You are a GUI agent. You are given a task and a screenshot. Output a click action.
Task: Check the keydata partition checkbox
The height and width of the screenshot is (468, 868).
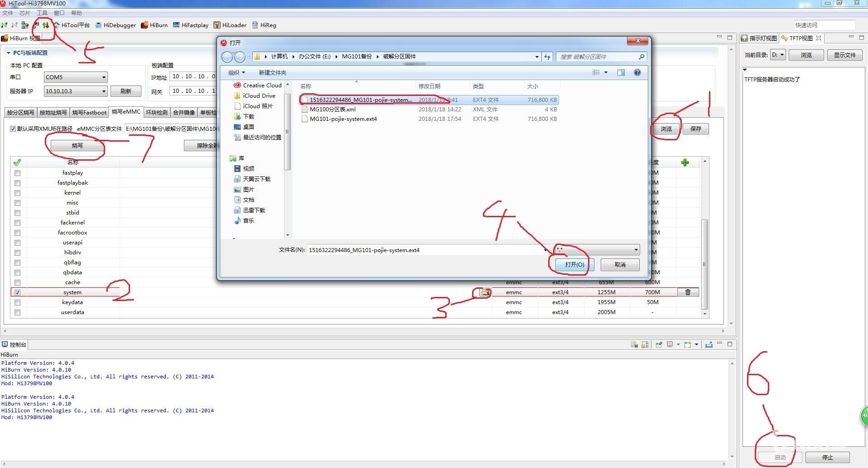pos(17,302)
